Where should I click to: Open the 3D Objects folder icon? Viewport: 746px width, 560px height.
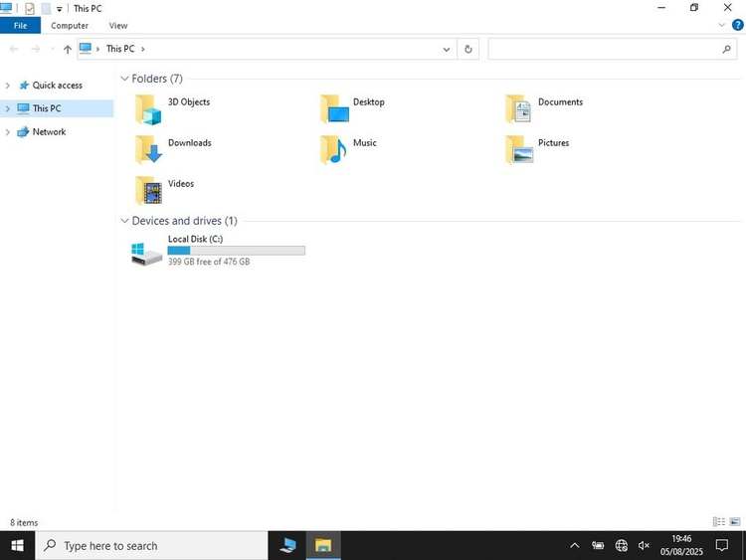pos(148,109)
